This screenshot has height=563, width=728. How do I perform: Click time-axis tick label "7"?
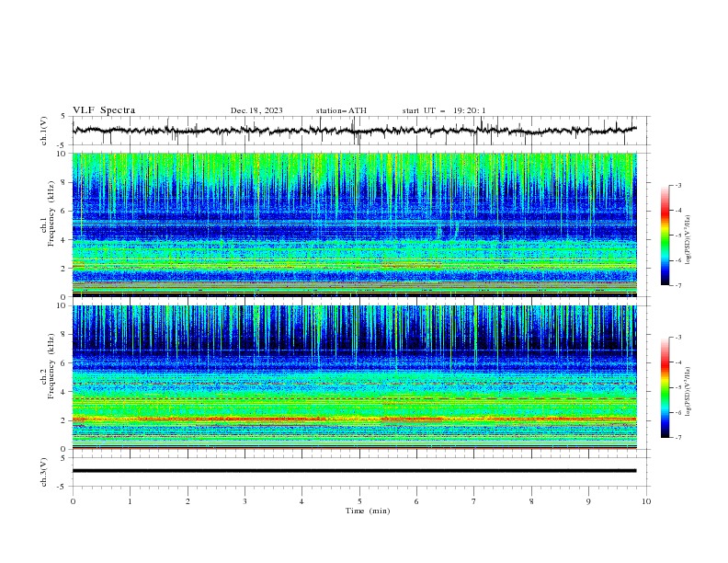coord(474,501)
